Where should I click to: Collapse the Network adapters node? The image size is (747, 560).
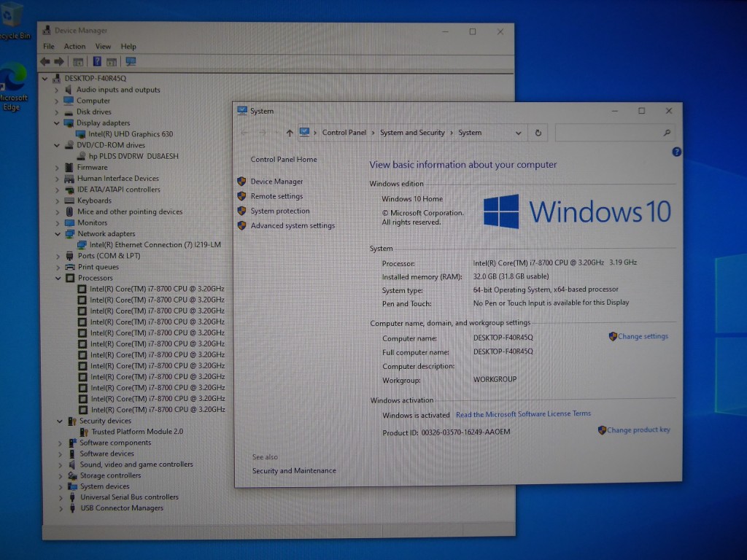(58, 234)
